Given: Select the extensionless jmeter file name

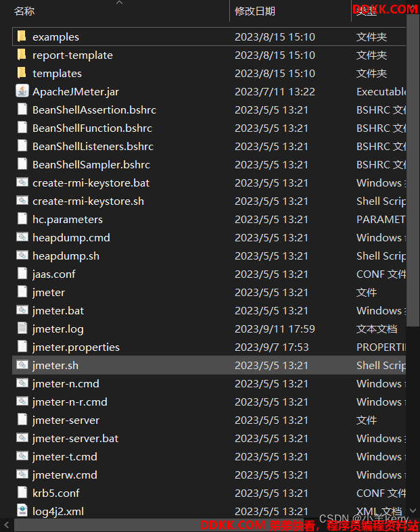Looking at the screenshot, I should (x=49, y=293).
